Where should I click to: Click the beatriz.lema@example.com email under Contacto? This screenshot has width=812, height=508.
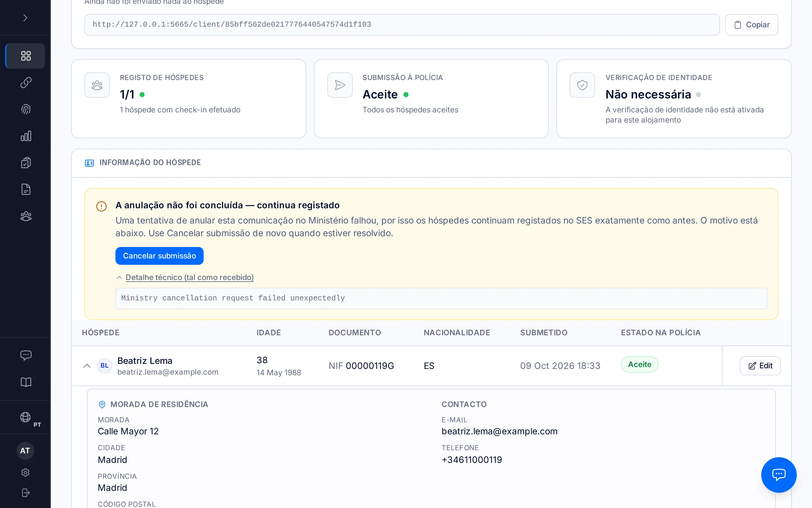[x=499, y=431]
